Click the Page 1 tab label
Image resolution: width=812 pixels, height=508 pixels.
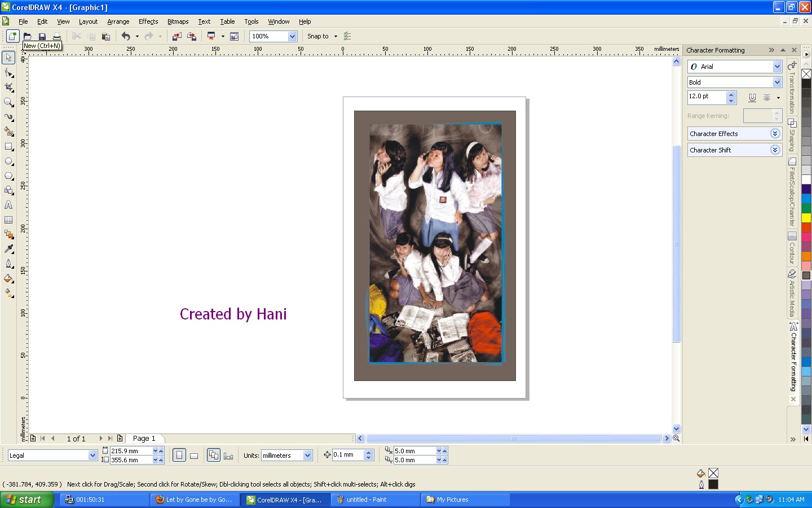144,438
